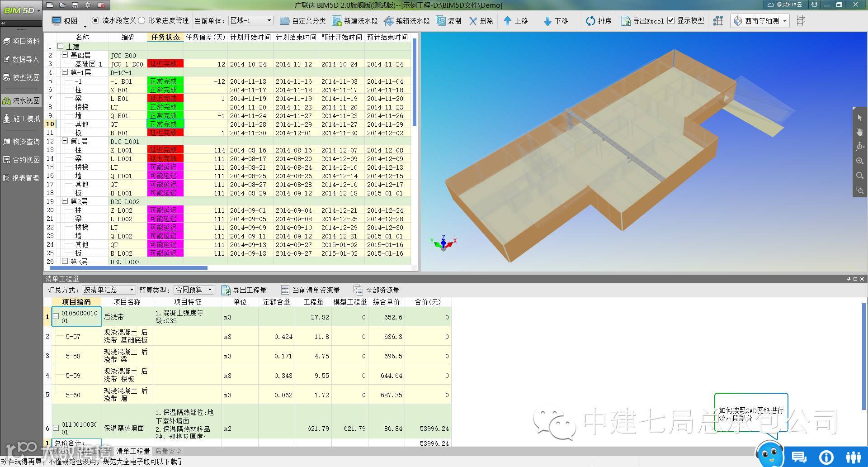Expand the 第3层 tree node
The width and height of the screenshot is (868, 467).
65,261
